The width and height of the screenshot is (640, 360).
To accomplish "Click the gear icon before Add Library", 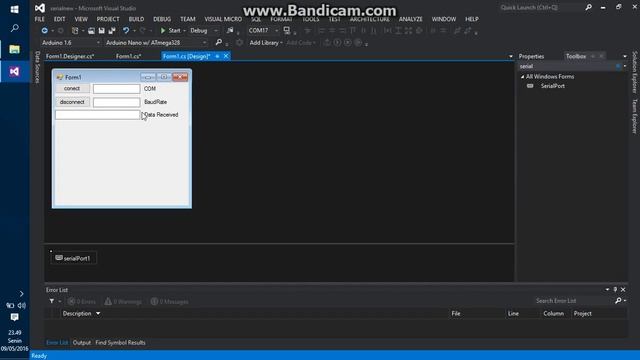I will pos(240,42).
